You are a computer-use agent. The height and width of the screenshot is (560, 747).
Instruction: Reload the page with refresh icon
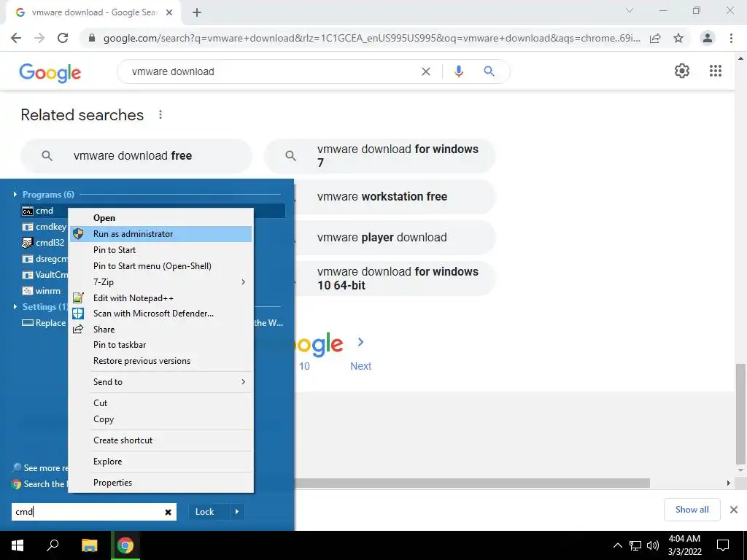point(63,38)
